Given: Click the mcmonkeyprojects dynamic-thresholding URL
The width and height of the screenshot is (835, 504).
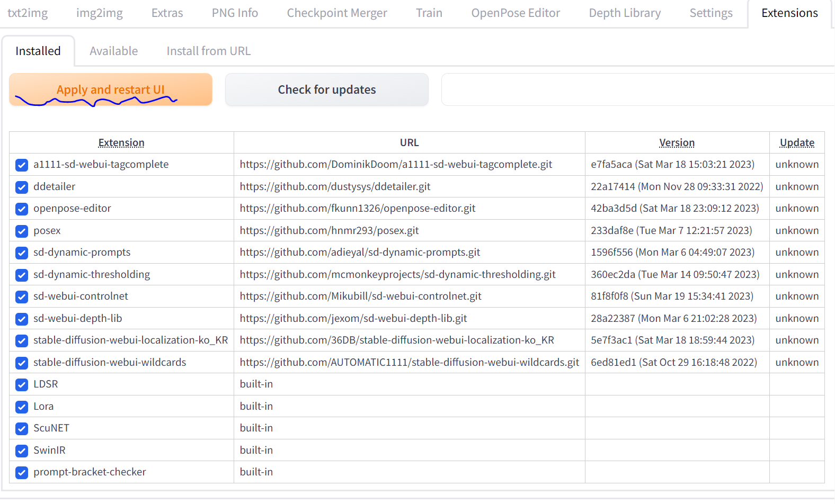Looking at the screenshot, I should (x=397, y=275).
